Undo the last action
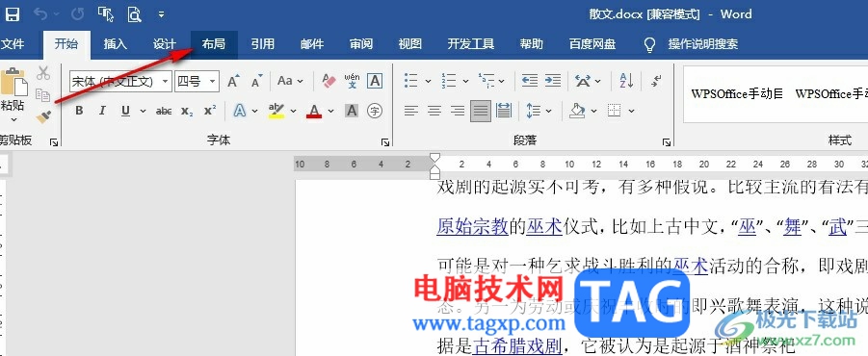 coord(39,14)
